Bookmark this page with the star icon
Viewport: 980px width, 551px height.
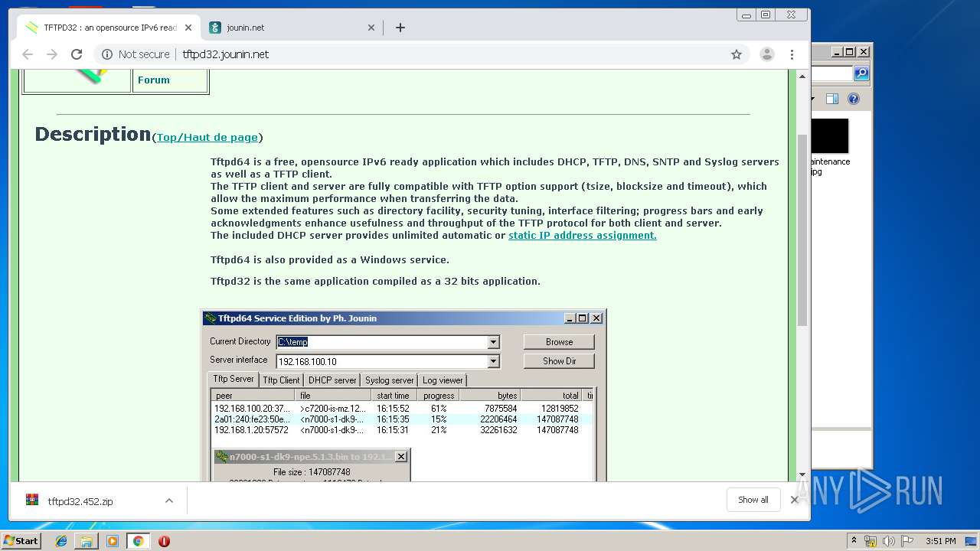737,54
